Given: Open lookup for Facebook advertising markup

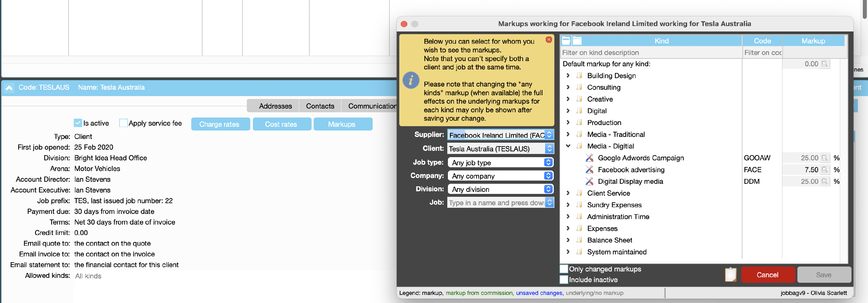Looking at the screenshot, I should [x=825, y=170].
